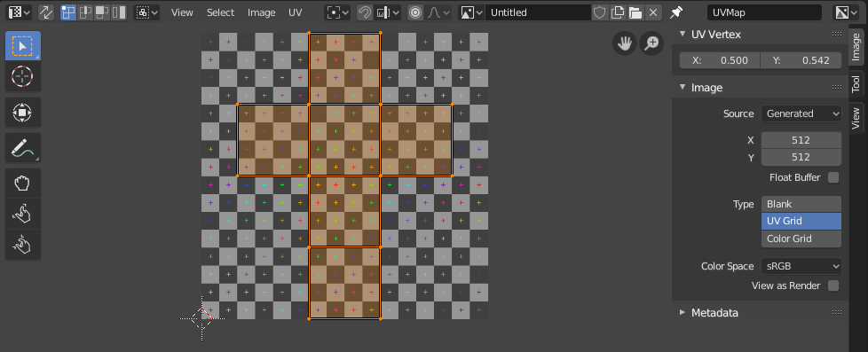
Task: Click UV Vertex panel drag handle dots
Action: [836, 35]
